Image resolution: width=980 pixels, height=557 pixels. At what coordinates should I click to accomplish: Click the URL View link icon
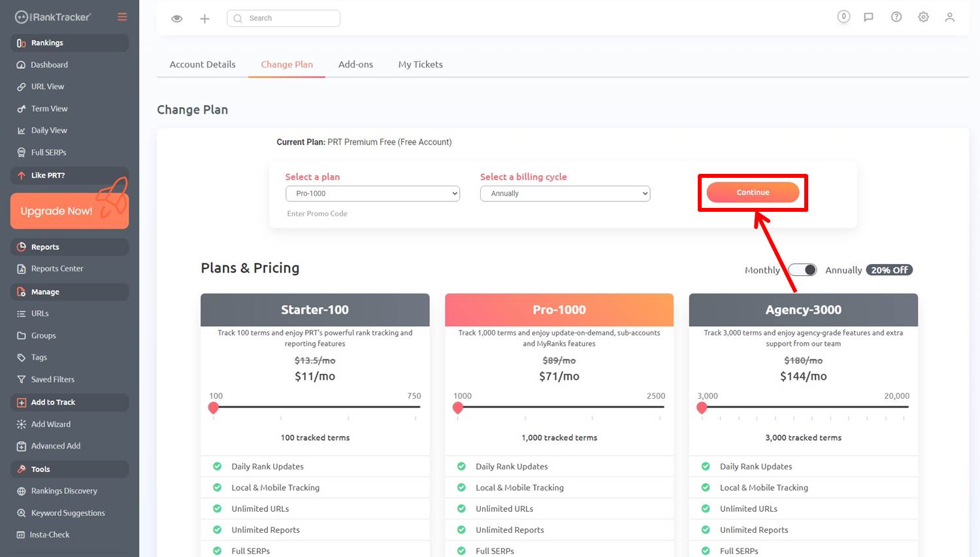pos(21,86)
